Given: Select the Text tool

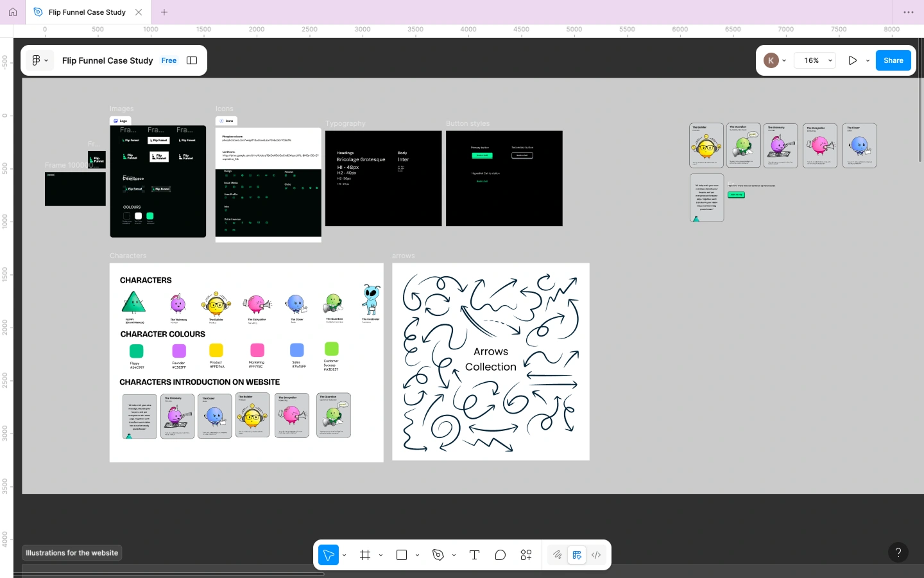Looking at the screenshot, I should (x=474, y=555).
